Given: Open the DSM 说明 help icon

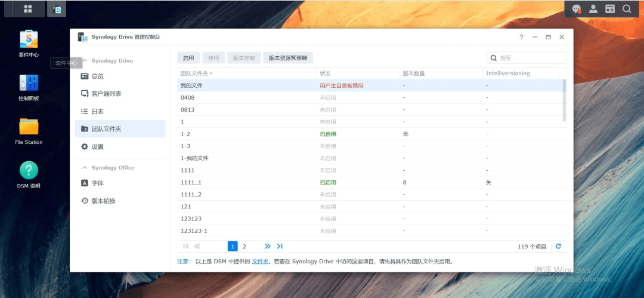Looking at the screenshot, I should pos(29,171).
